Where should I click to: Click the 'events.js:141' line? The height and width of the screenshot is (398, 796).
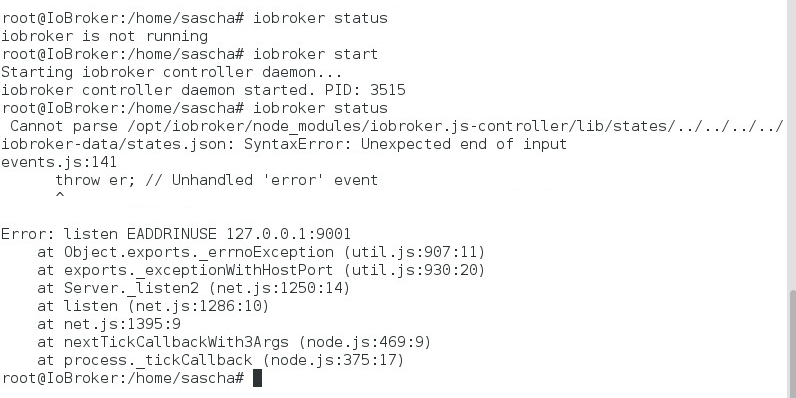[59, 162]
